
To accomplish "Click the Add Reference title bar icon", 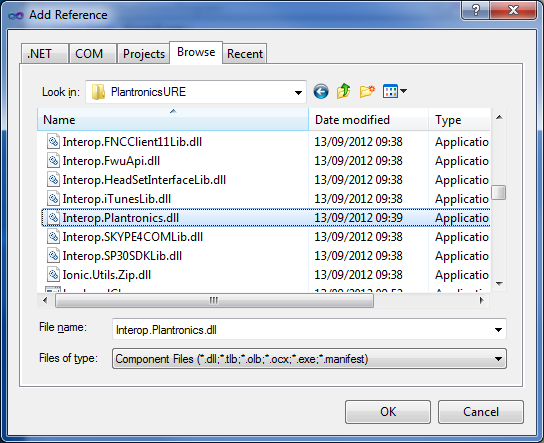I will click(16, 15).
